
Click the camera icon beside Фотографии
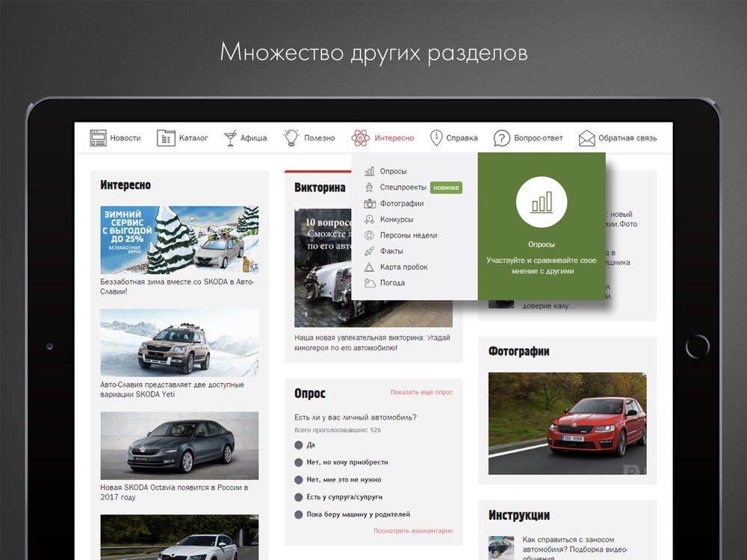point(369,203)
